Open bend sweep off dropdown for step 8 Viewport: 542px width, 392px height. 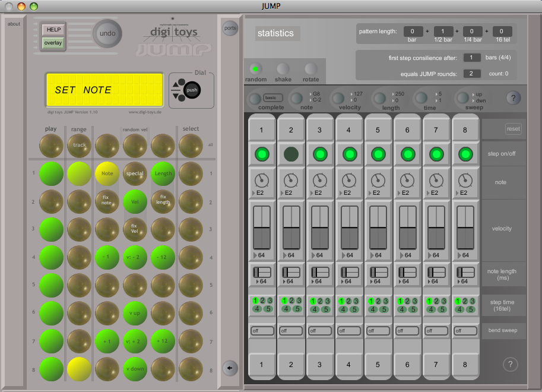[x=465, y=331]
